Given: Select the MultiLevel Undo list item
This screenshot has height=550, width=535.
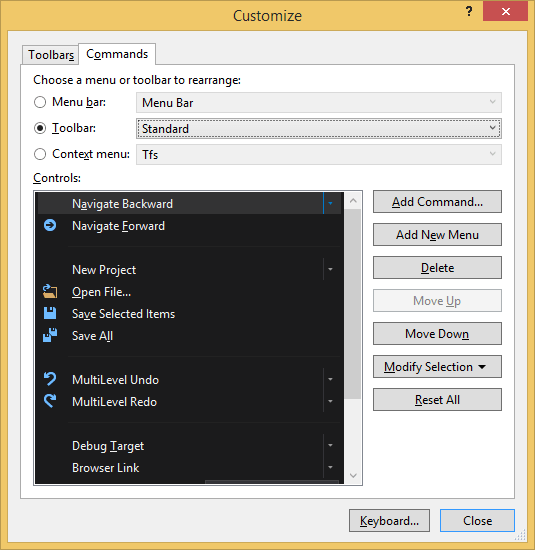Looking at the screenshot, I should (x=189, y=379).
